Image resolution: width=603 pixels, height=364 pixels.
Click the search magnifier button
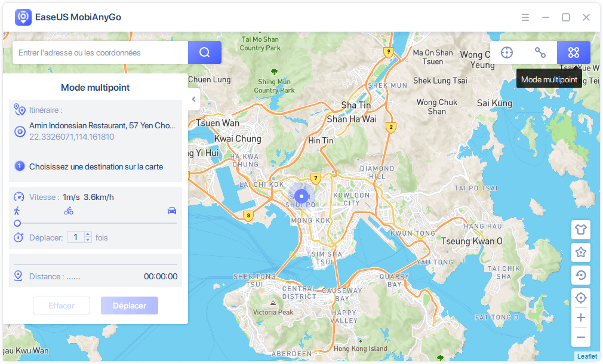click(x=205, y=53)
